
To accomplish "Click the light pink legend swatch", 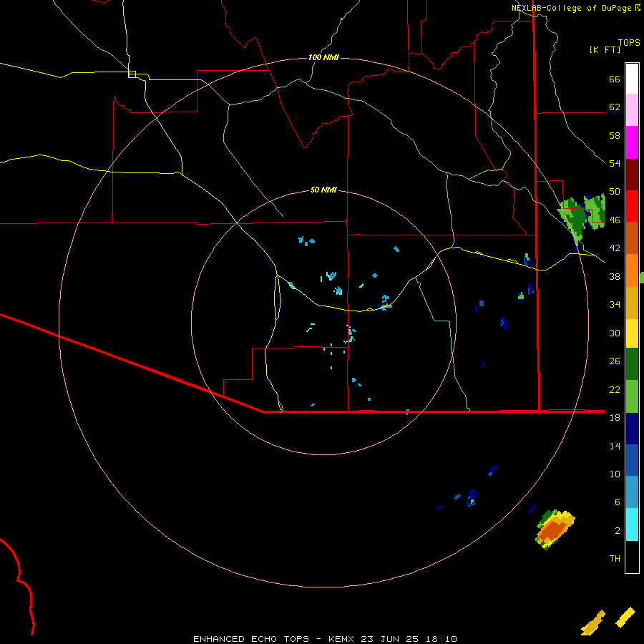I will (x=632, y=109).
